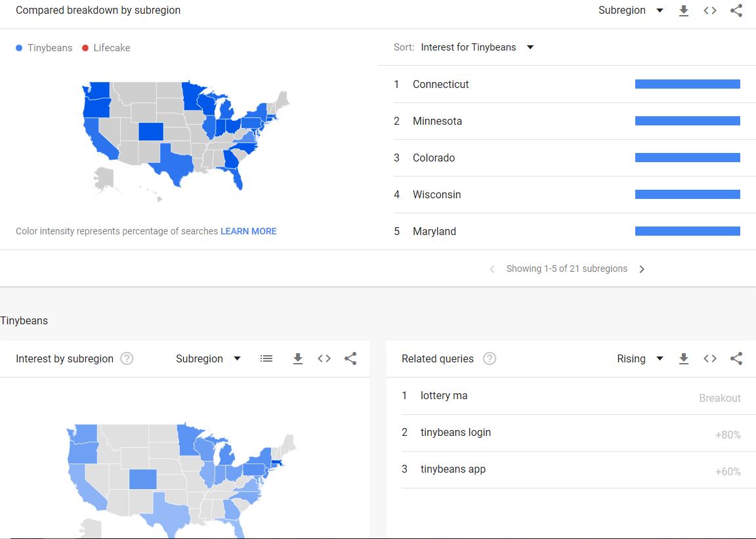Download Interest by subregion data
The width and height of the screenshot is (756, 539).
coord(298,358)
